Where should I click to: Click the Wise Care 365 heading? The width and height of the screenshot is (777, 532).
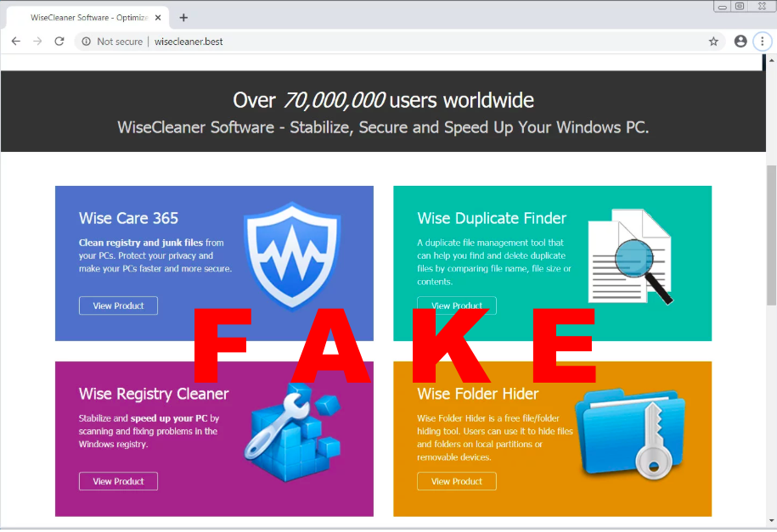[x=128, y=218]
